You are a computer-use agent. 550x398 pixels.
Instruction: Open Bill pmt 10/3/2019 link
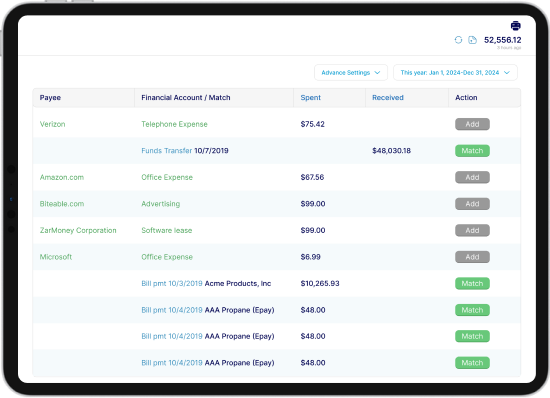(x=172, y=283)
